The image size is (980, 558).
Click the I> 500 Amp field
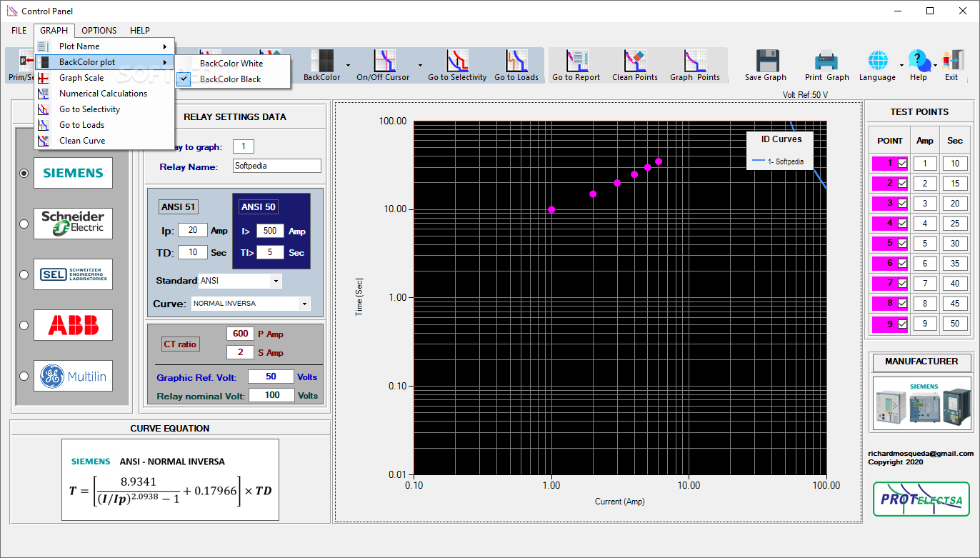pyautogui.click(x=270, y=231)
